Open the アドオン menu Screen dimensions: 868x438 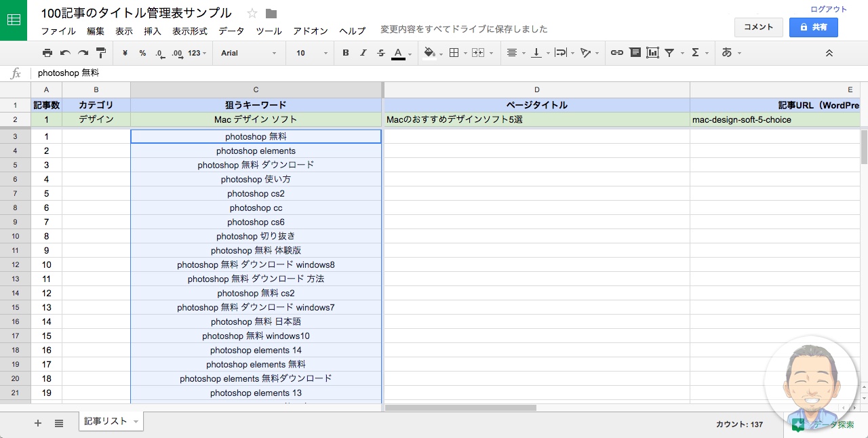(x=311, y=31)
